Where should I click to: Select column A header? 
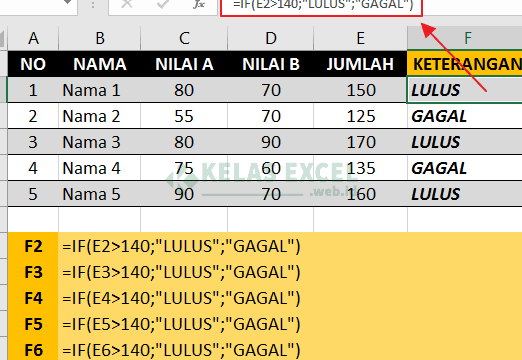(x=33, y=38)
